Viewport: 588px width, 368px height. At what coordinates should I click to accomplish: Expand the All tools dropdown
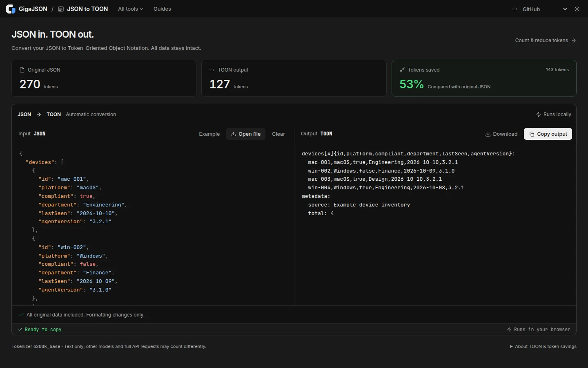(x=131, y=9)
